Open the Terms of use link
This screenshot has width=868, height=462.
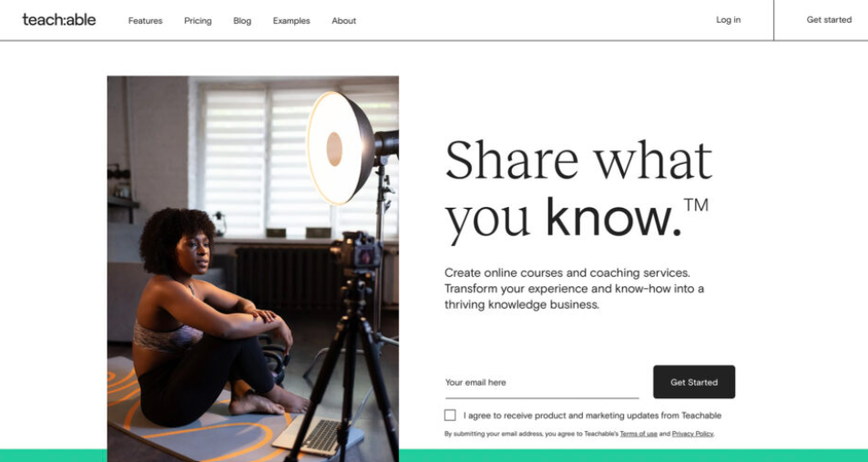[x=638, y=434]
